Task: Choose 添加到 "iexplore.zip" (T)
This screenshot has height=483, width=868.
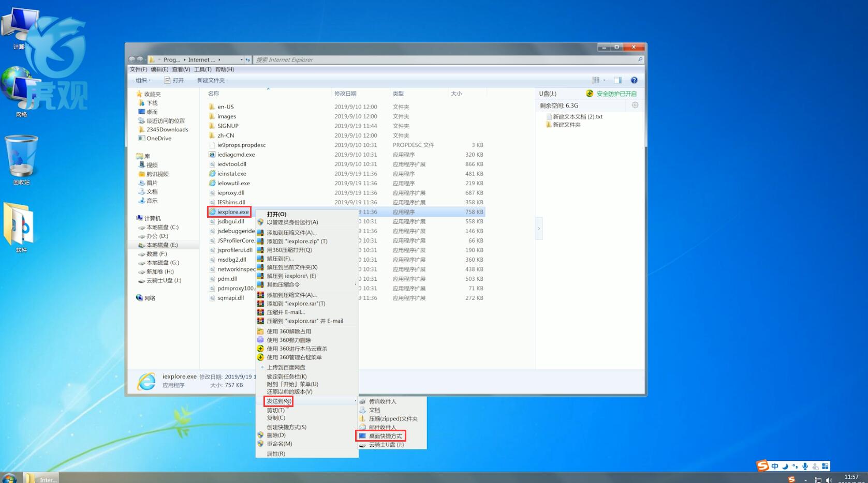Action: (x=307, y=241)
